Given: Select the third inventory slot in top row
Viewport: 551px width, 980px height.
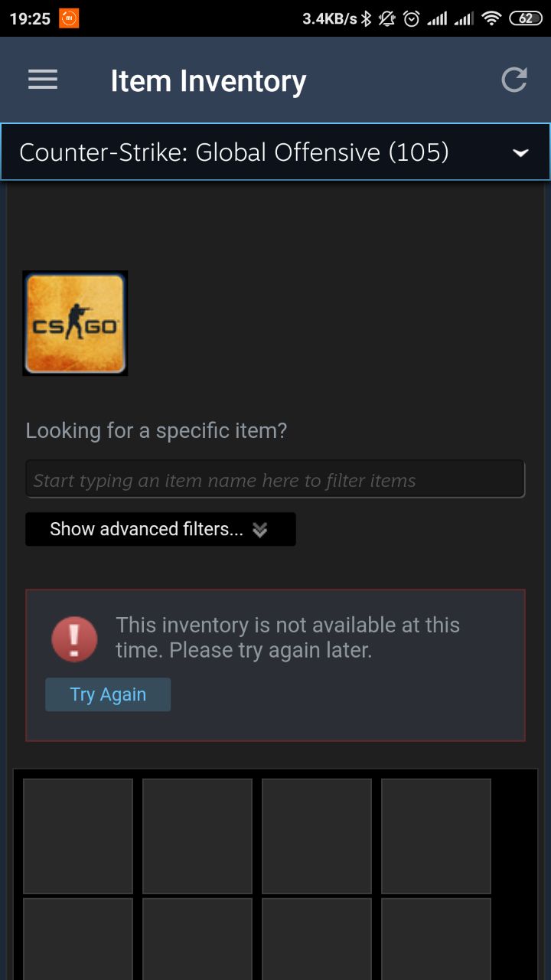Looking at the screenshot, I should [x=317, y=836].
